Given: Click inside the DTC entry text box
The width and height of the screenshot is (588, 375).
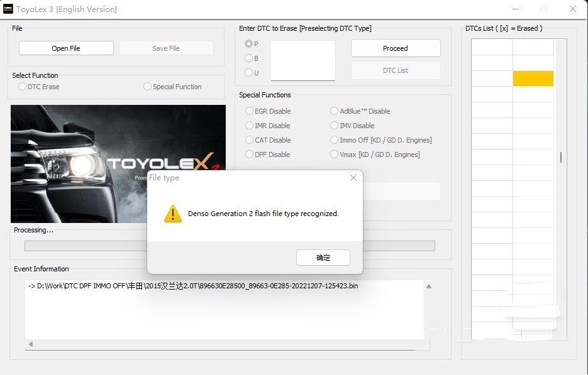Looking at the screenshot, I should (x=303, y=61).
